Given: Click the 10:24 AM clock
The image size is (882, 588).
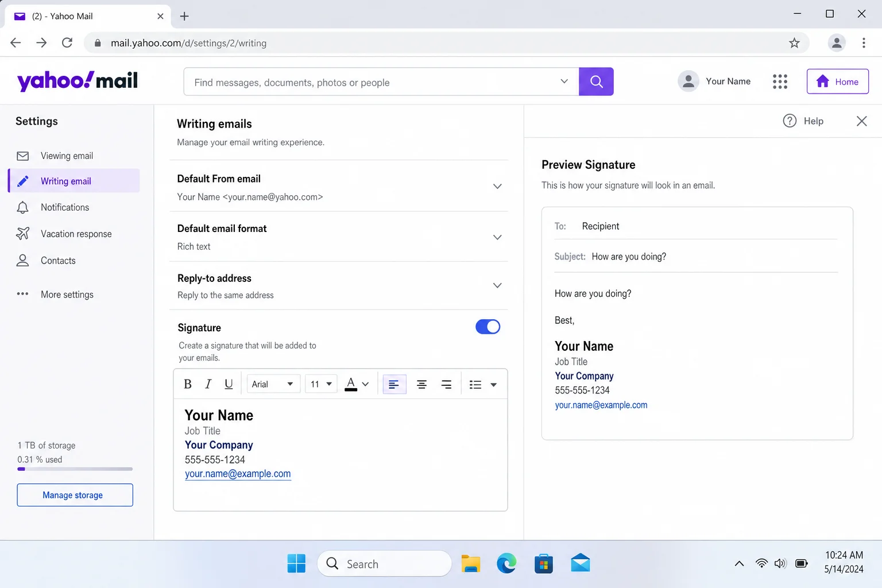Looking at the screenshot, I should click(x=844, y=555).
